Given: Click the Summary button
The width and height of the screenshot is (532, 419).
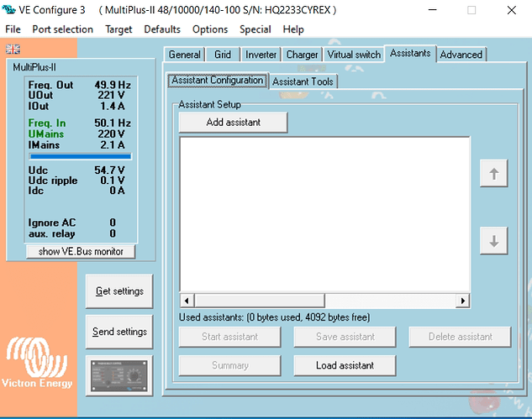Looking at the screenshot, I should click(229, 365).
